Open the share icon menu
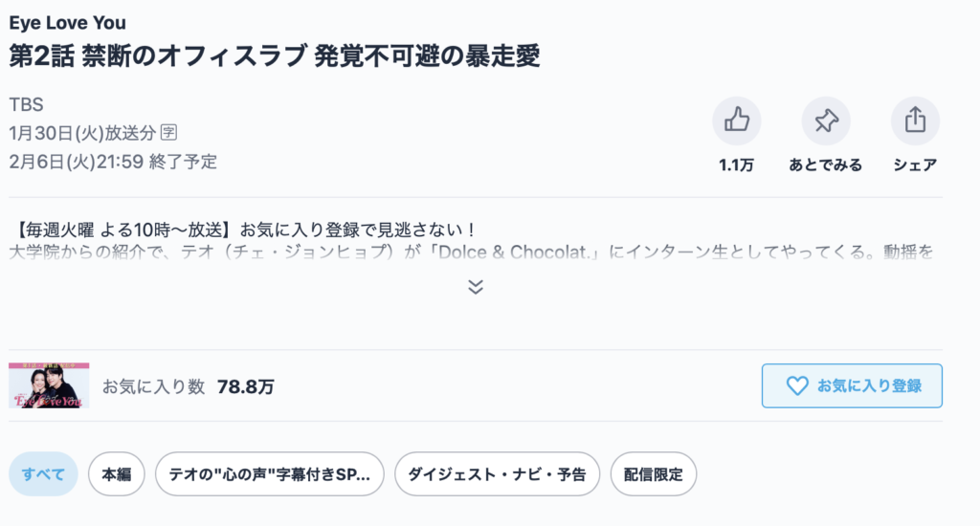 (x=915, y=121)
